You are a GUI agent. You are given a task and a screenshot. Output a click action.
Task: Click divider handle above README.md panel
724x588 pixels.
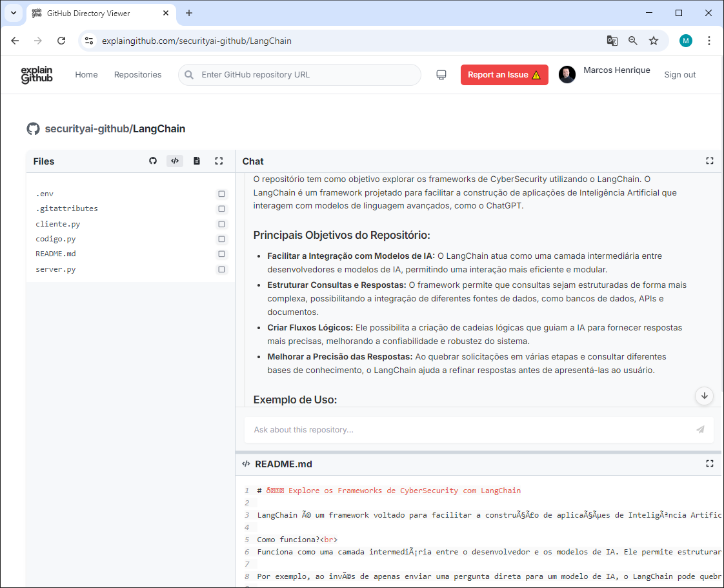478,452
